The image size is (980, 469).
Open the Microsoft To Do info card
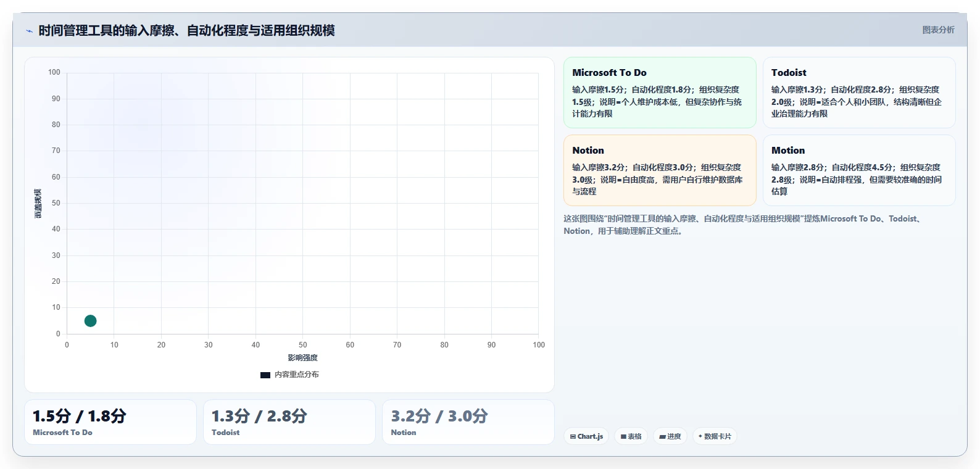pyautogui.click(x=660, y=93)
